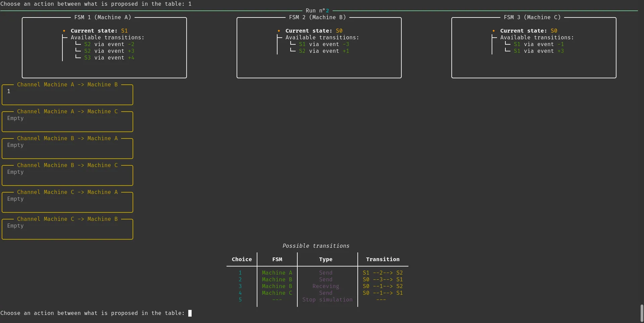Click the orange diamond in FSM 3 panel
The image size is (644, 323).
point(494,31)
